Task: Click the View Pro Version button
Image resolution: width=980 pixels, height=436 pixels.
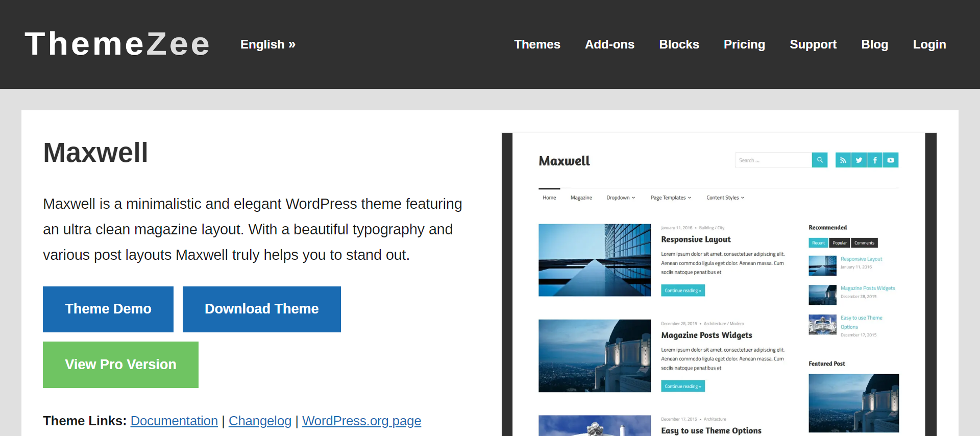Action: [120, 365]
